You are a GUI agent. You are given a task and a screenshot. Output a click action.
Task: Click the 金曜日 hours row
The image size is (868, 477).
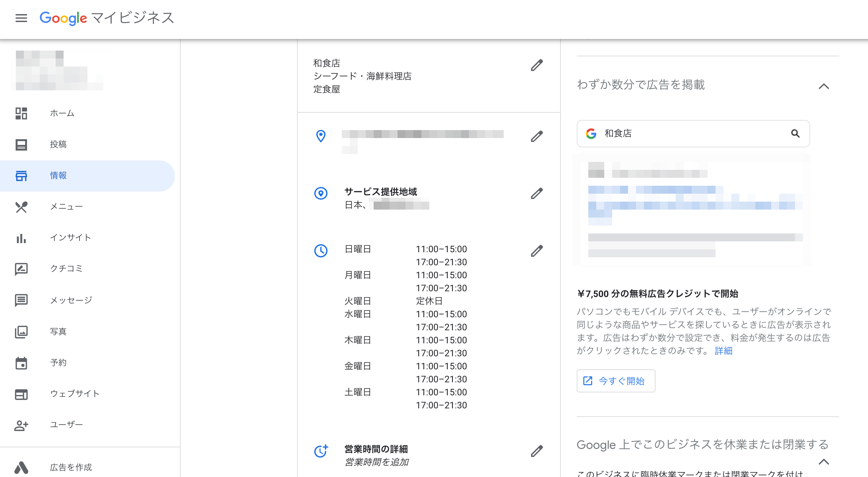click(405, 373)
